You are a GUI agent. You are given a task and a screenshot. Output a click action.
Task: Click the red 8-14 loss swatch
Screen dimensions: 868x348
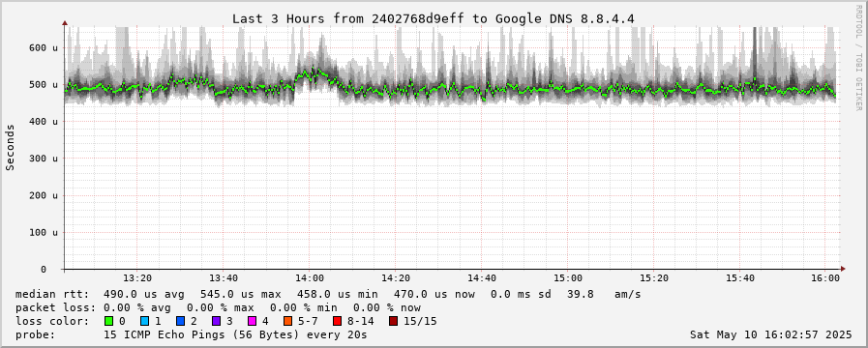click(337, 321)
